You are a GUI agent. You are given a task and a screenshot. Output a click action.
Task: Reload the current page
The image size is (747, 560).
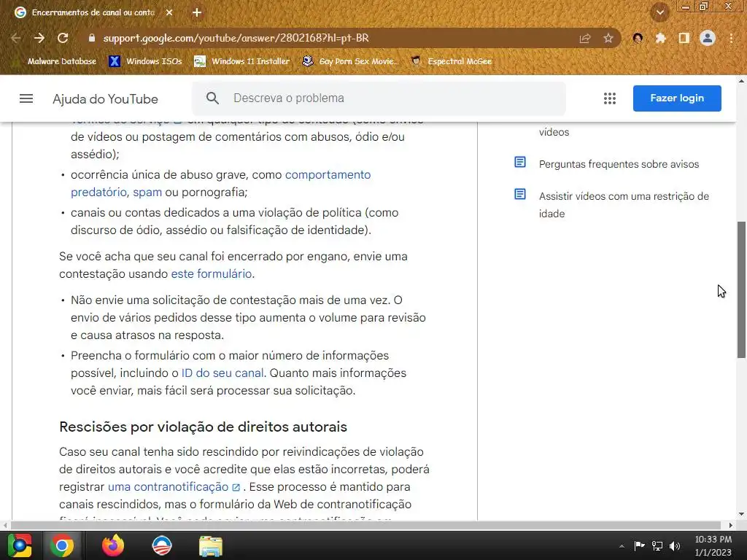(x=63, y=38)
